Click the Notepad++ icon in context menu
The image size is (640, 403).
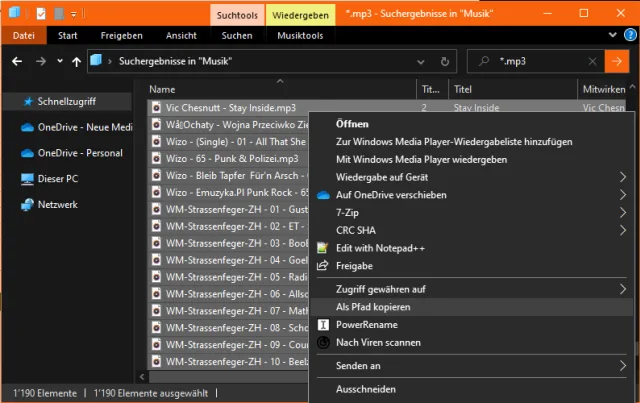click(x=323, y=248)
